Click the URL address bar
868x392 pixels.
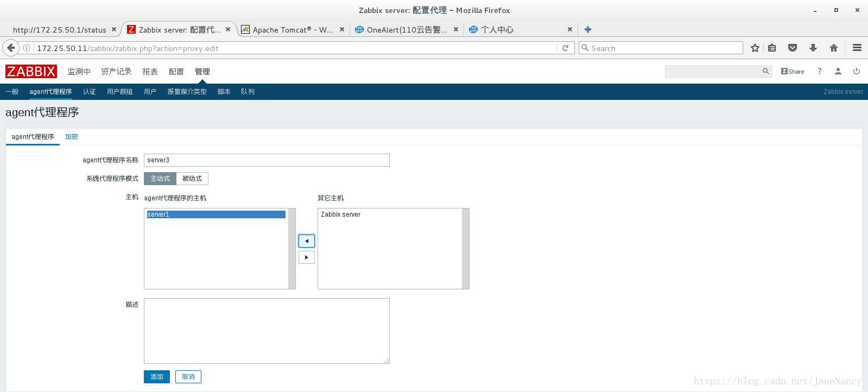coord(295,48)
